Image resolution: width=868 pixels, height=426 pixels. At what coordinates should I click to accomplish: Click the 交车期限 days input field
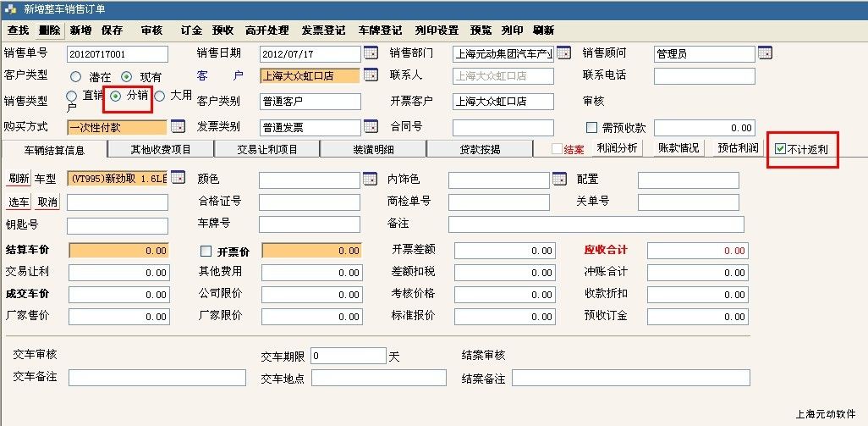pos(348,356)
